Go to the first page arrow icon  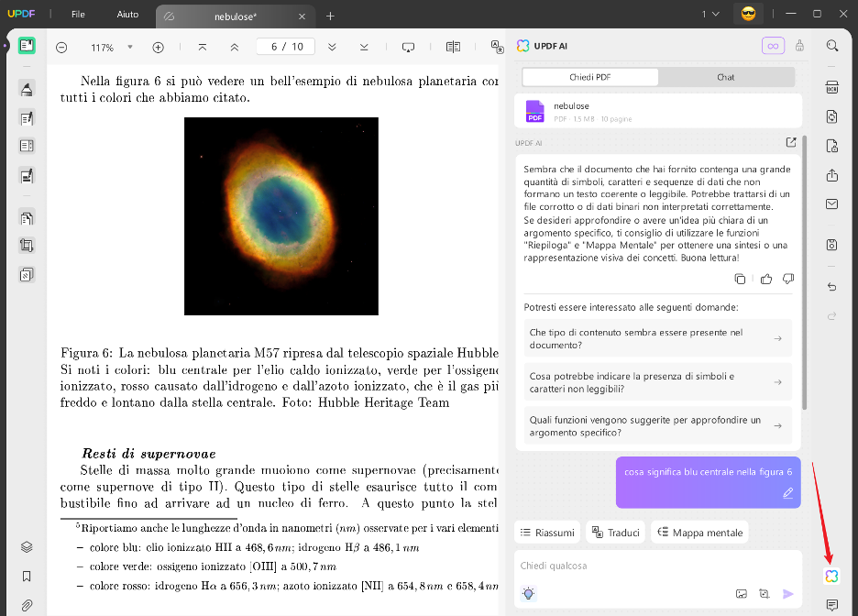pos(203,48)
